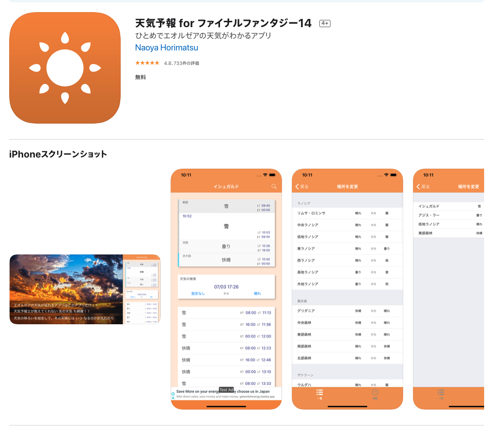The height and width of the screenshot is (427, 504).
Task: Click the battery status icon in the イシュガルド screenshot
Action: click(272, 175)
